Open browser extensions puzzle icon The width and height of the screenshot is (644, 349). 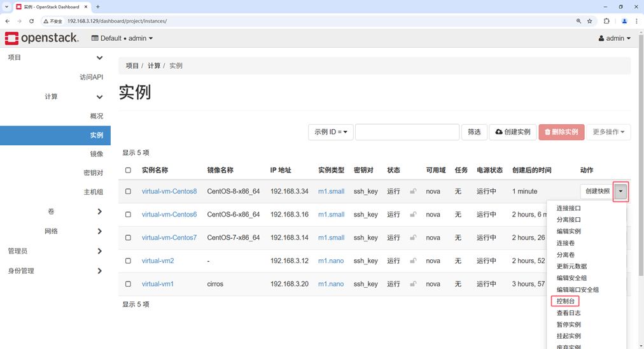coord(606,21)
